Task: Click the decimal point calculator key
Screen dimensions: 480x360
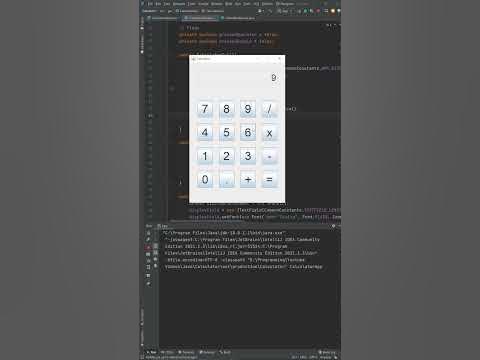Action: (x=226, y=180)
